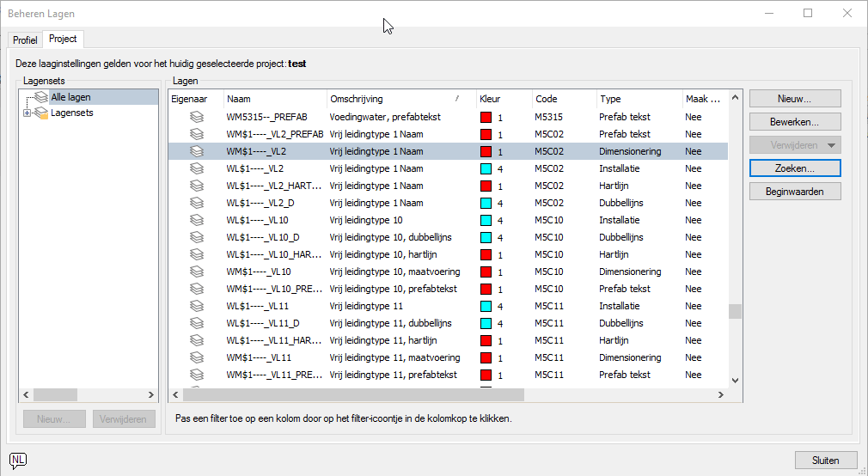
Task: Click 'Vrij leidingtype 11, hartlijn' description
Action: pos(383,340)
